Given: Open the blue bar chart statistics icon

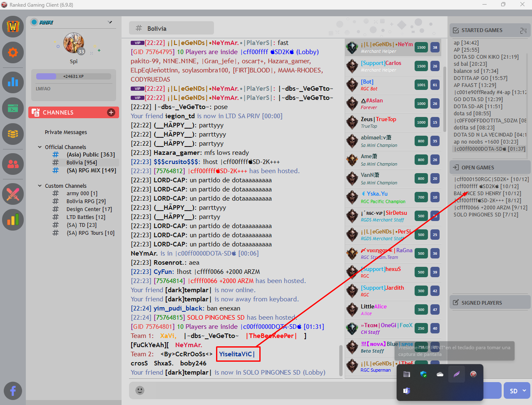Looking at the screenshot, I should click(x=13, y=82).
